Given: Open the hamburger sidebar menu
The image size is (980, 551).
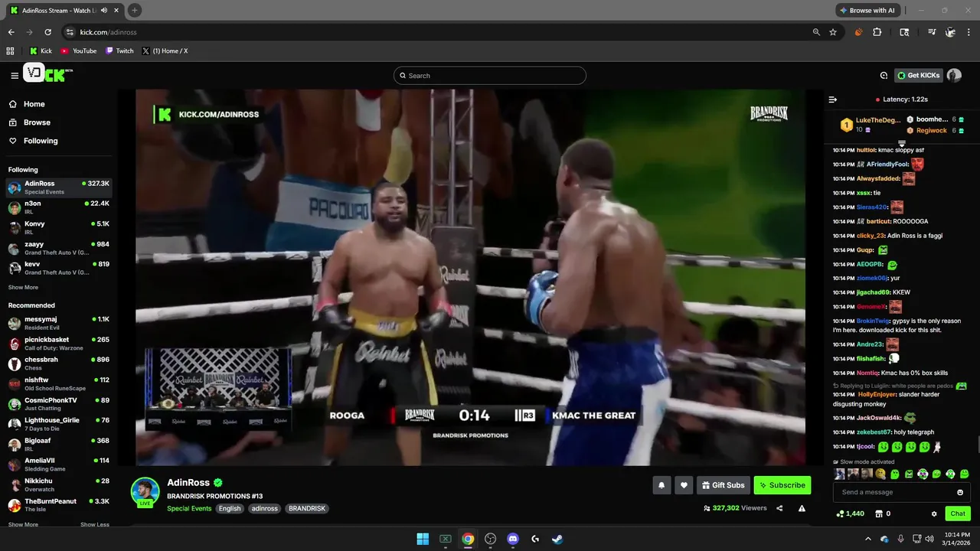Looking at the screenshot, I should tap(15, 75).
